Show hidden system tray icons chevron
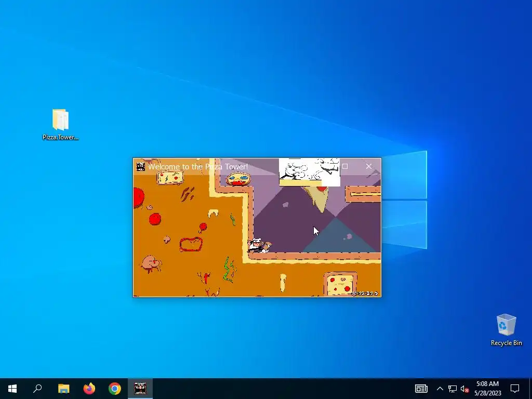The width and height of the screenshot is (532, 399). point(440,389)
